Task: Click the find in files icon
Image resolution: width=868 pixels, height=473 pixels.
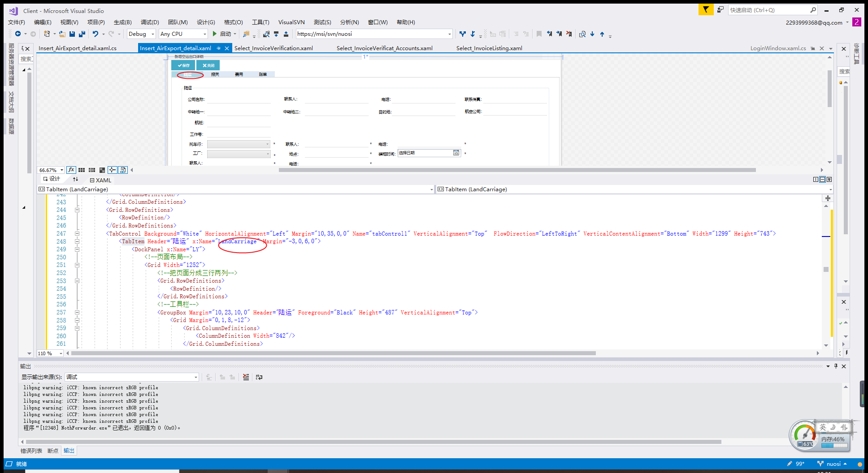Action: pyautogui.click(x=582, y=34)
